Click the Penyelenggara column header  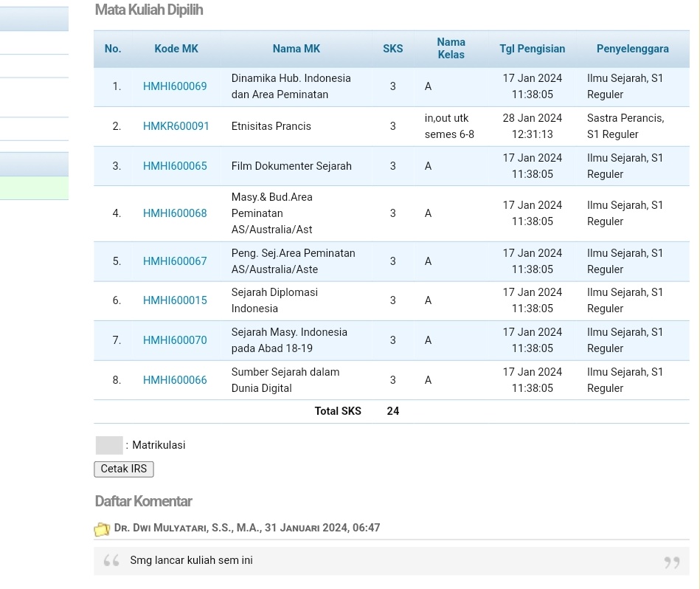click(x=633, y=49)
